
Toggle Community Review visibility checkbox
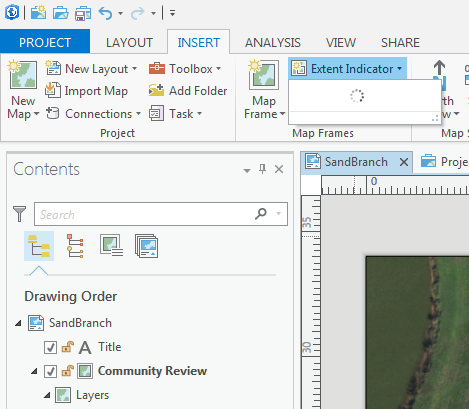click(x=50, y=371)
